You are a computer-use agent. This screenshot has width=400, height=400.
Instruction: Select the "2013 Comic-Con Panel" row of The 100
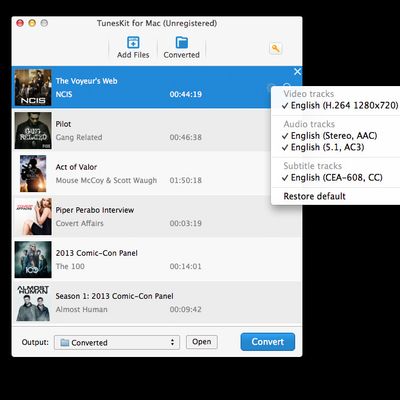coord(157,259)
